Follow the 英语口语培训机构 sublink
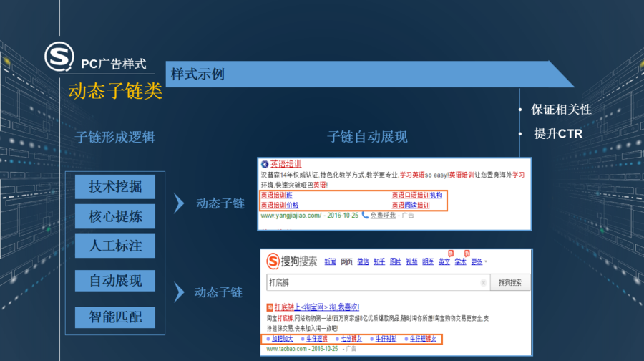644x361 pixels. (416, 195)
